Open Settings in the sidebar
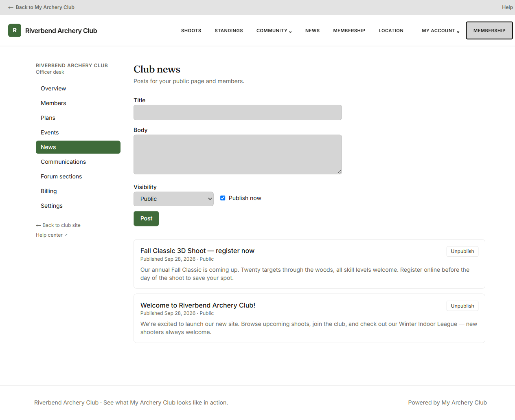 (78, 206)
